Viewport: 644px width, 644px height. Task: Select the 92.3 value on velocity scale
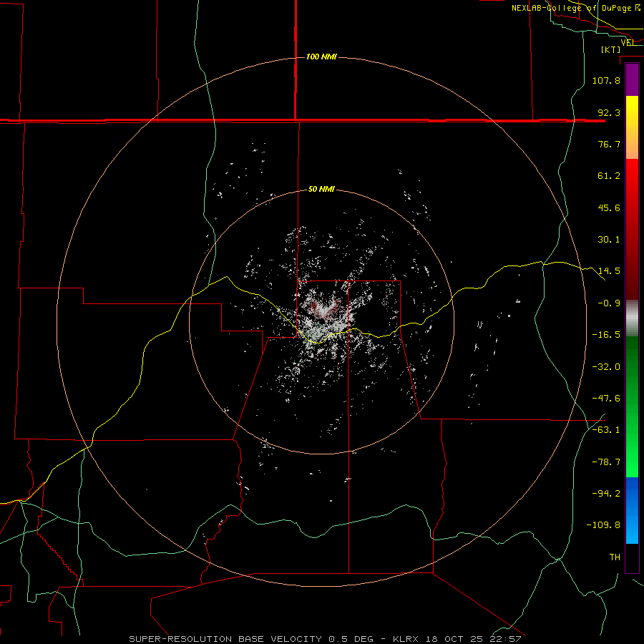click(609, 112)
